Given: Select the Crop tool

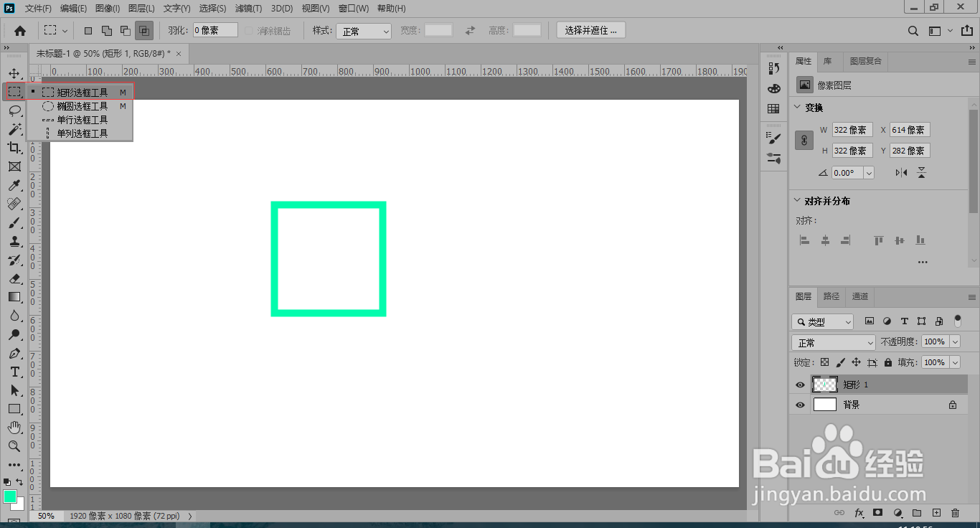Looking at the screenshot, I should tap(14, 148).
